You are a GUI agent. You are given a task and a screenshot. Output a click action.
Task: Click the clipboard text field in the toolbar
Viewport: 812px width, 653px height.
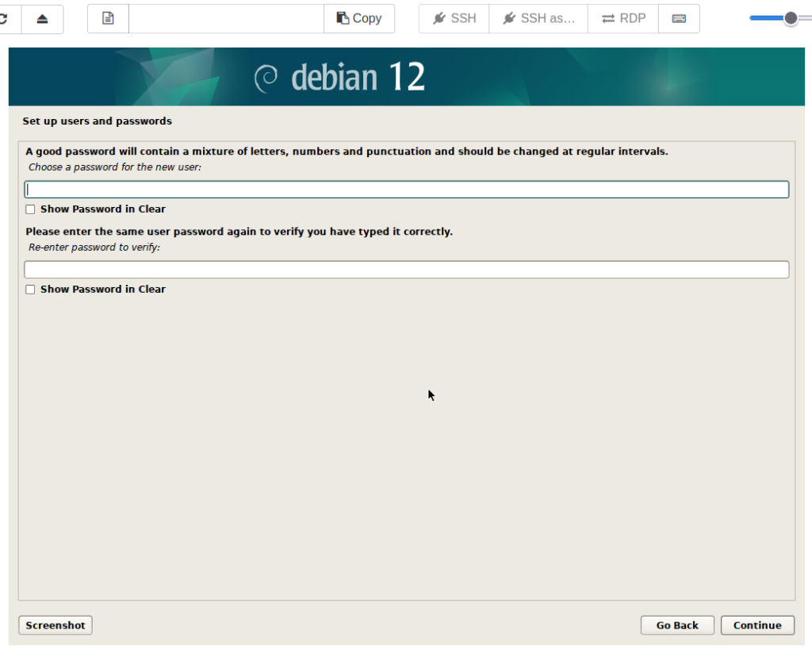tap(226, 18)
